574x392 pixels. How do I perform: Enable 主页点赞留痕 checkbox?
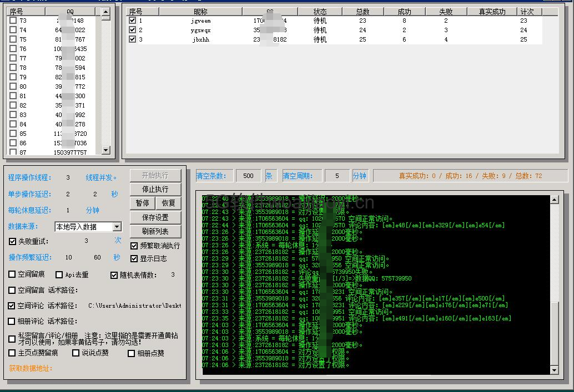click(x=12, y=353)
